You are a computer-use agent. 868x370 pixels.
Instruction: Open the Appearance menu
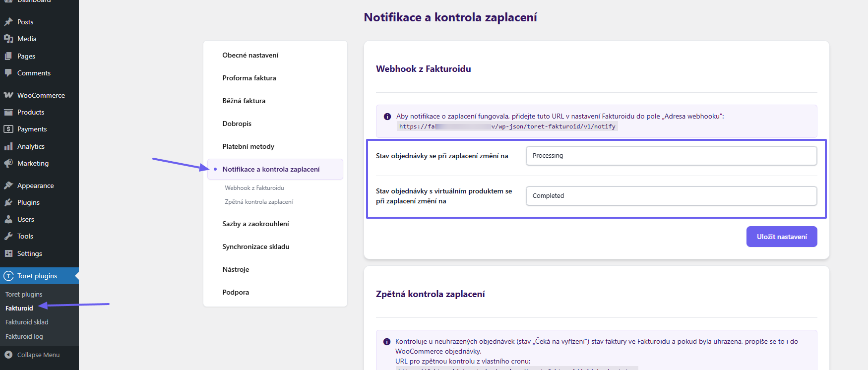click(39, 185)
